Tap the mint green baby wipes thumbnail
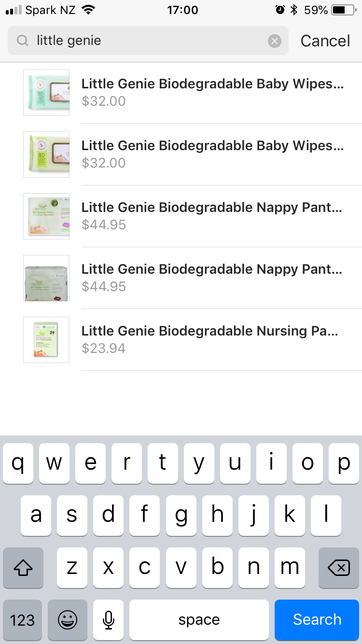This screenshot has width=362, height=644. point(46,93)
